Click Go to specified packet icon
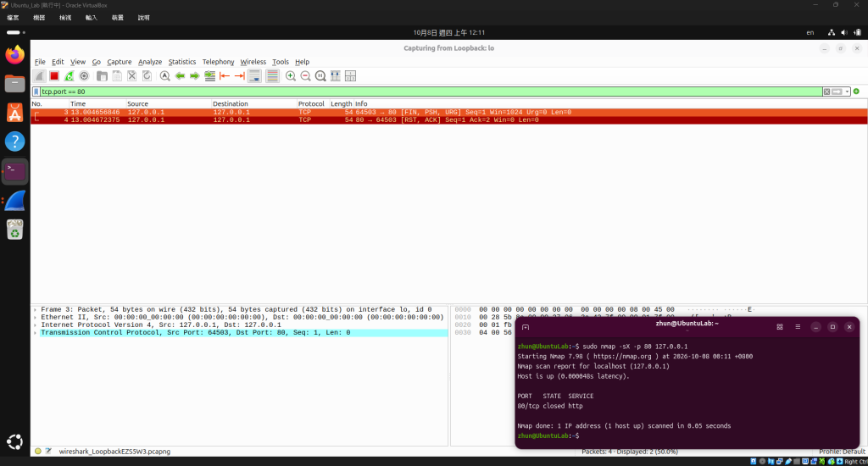Screen dimensions: 868x466 click(x=210, y=75)
